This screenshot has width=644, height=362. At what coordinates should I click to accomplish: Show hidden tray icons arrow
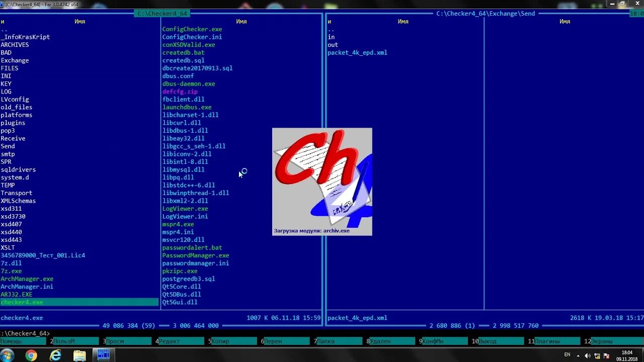pyautogui.click(x=579, y=355)
